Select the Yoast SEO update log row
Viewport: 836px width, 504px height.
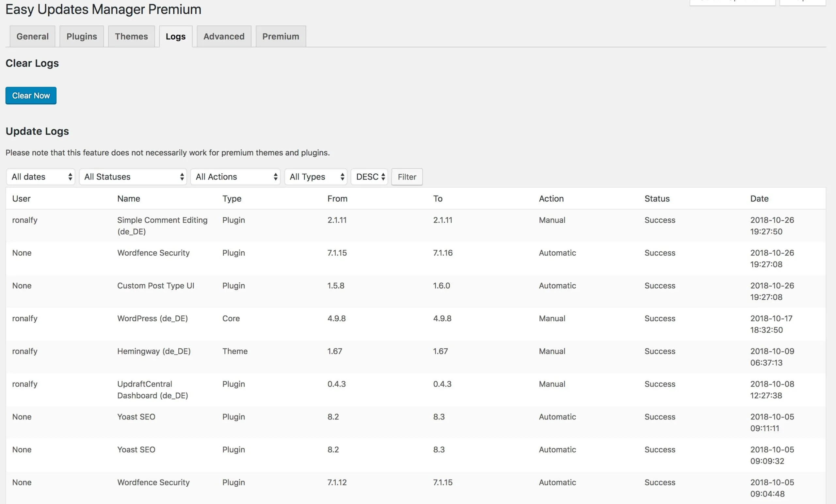click(x=136, y=417)
